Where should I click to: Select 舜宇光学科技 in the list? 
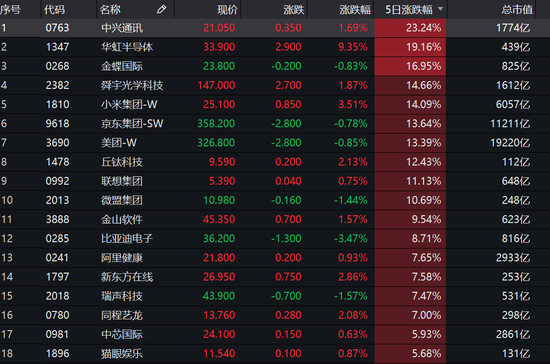click(x=132, y=85)
